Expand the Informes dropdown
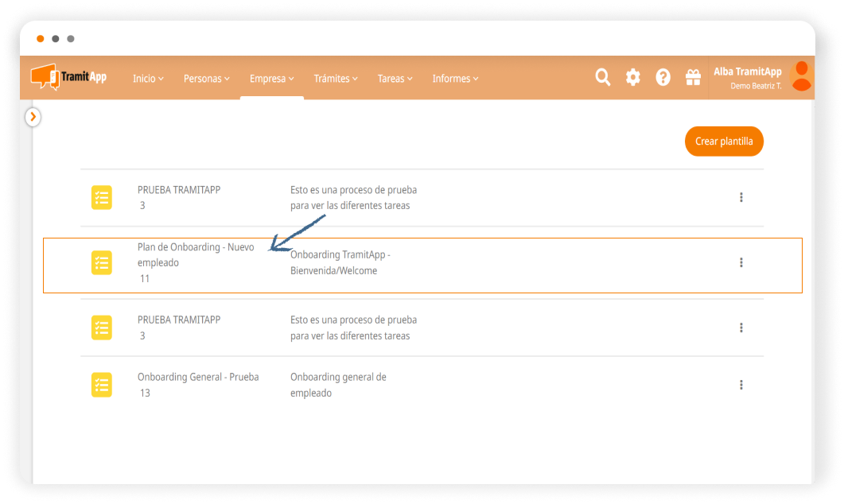Image resolution: width=844 pixels, height=504 pixels. point(455,79)
